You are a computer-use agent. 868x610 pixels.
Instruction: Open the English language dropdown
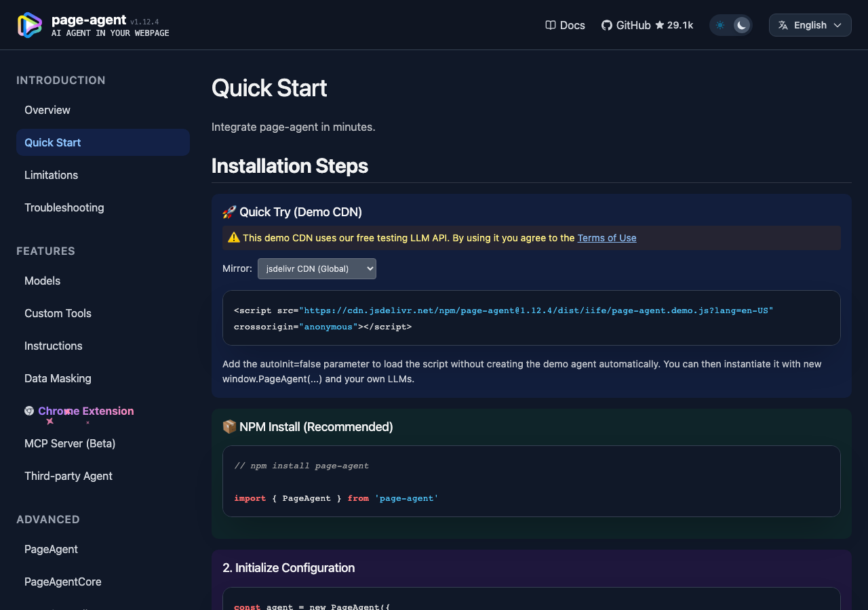pos(810,25)
